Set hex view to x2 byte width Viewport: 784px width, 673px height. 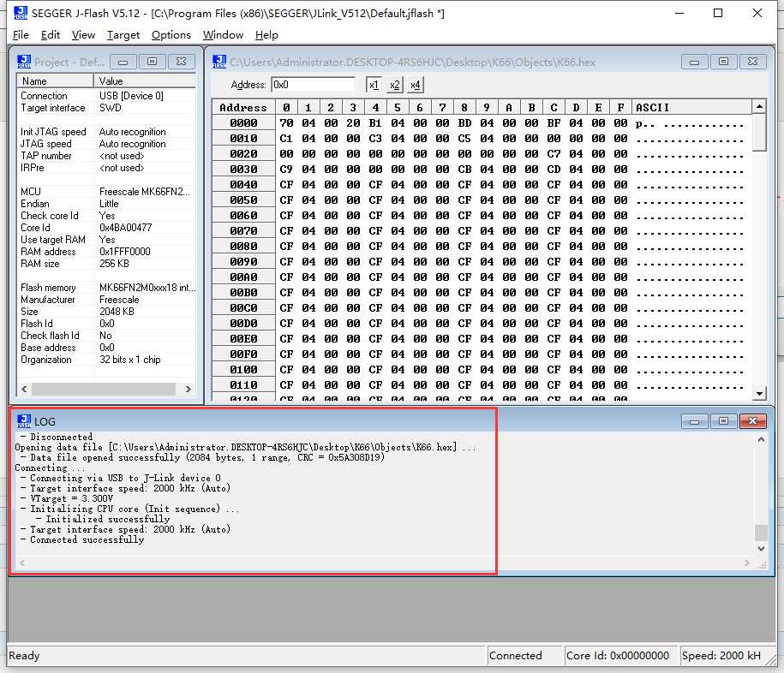pos(394,85)
